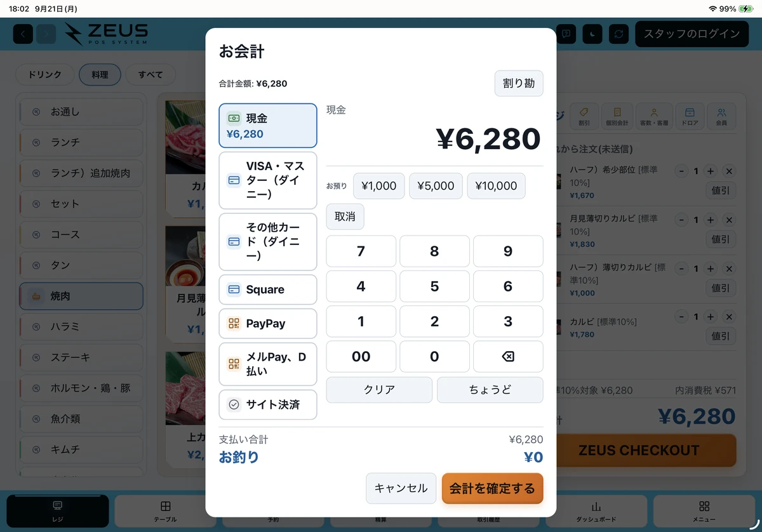Click 客数・客層 guest icon

(x=654, y=116)
